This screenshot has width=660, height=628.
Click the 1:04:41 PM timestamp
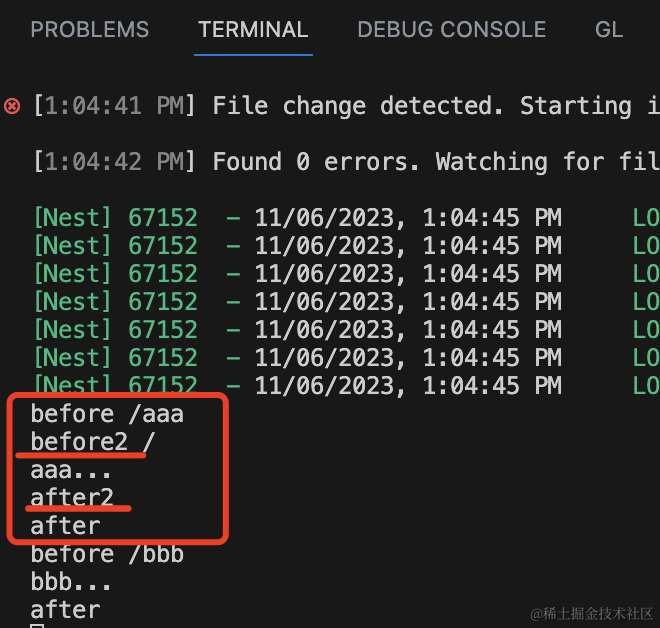114,106
